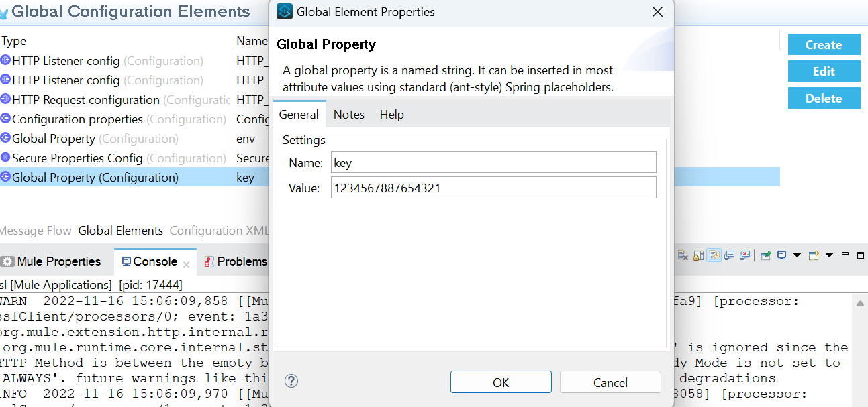
Task: Click the key name cell in the highlighted row
Action: pos(245,178)
